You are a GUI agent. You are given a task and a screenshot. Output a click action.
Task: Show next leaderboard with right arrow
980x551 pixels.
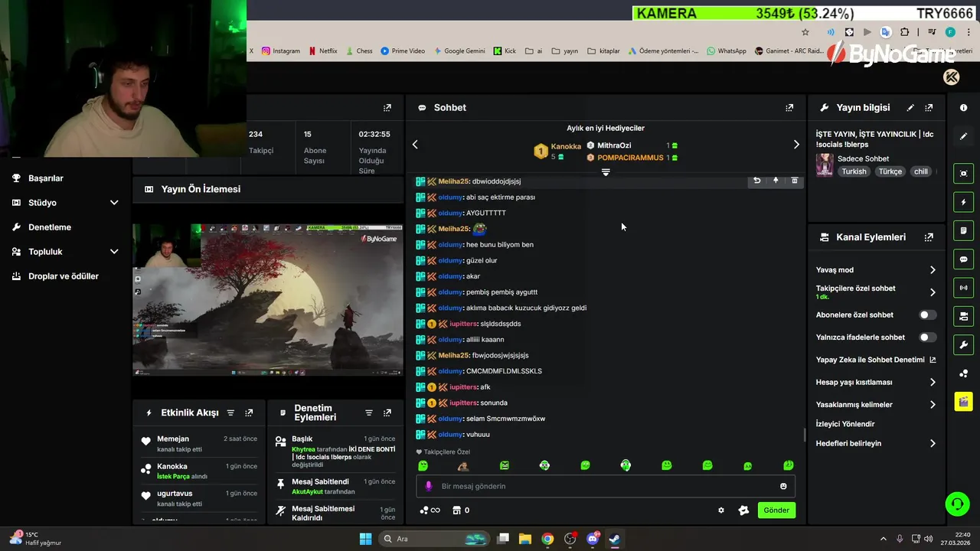click(x=796, y=145)
